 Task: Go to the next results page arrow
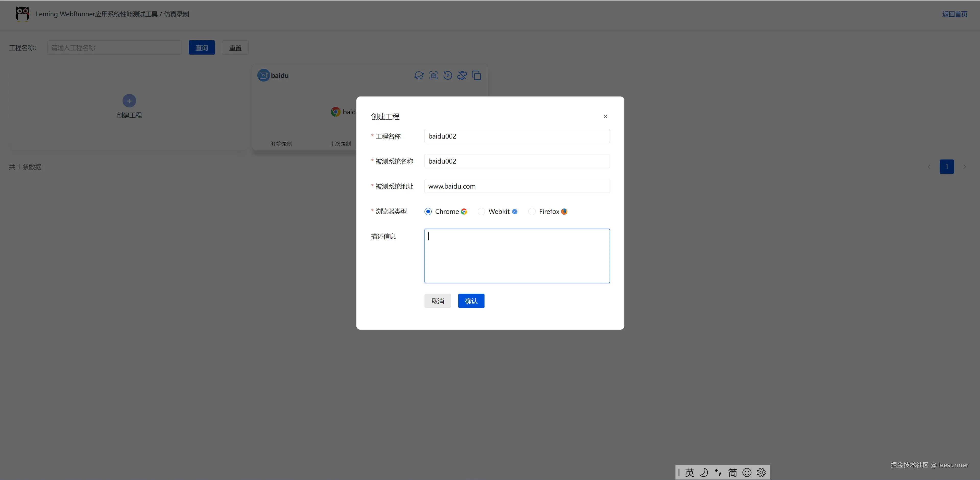tap(964, 167)
